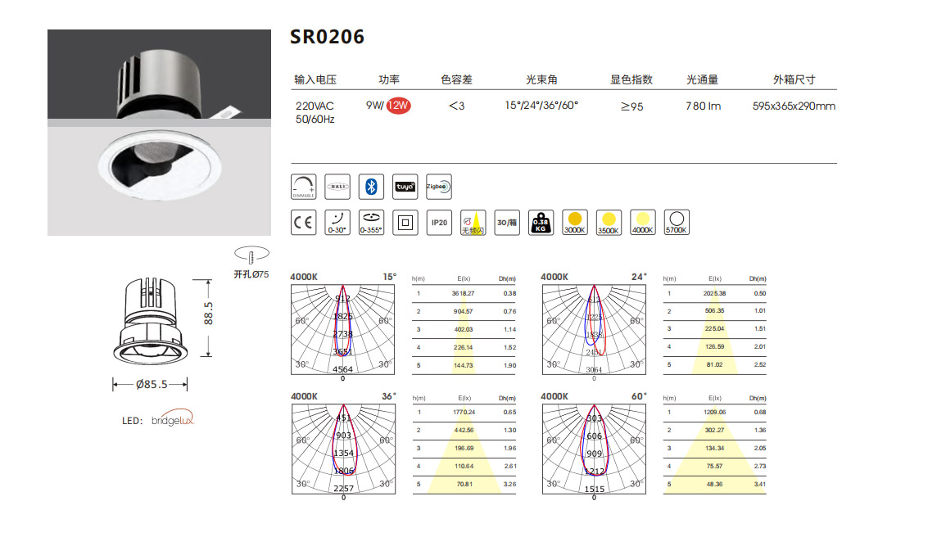Image resolution: width=937 pixels, height=560 pixels.
Task: Click the 功率 column header
Action: 389,79
